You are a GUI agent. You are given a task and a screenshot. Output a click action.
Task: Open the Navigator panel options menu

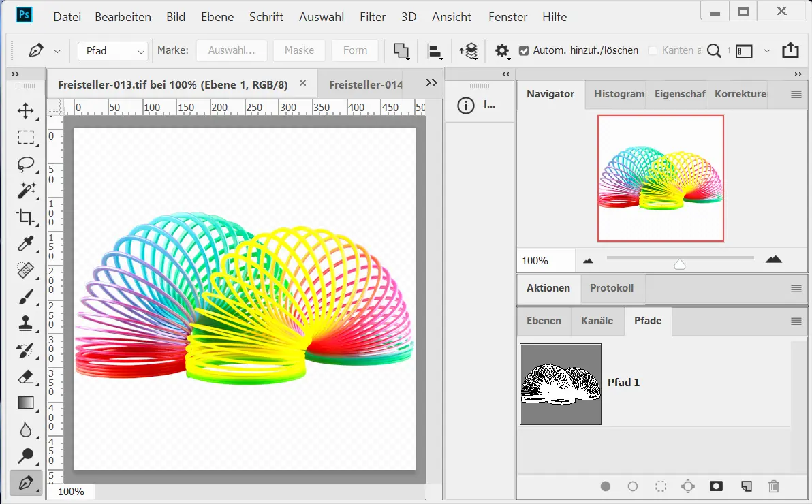click(x=796, y=95)
